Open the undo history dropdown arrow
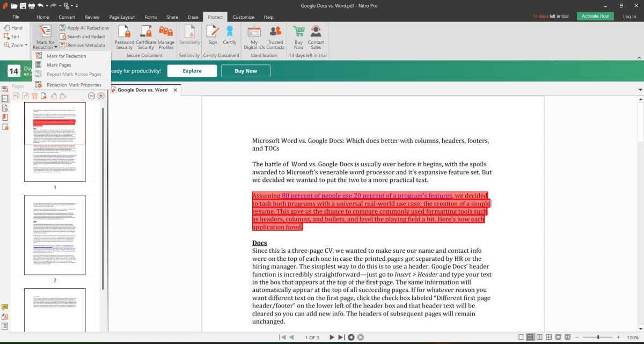 47,6
